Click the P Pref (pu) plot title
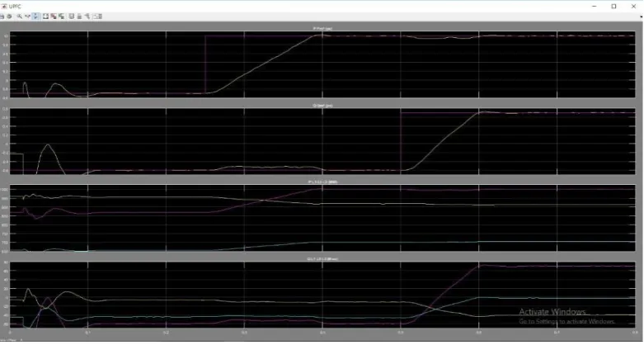The image size is (644, 345). [322, 28]
